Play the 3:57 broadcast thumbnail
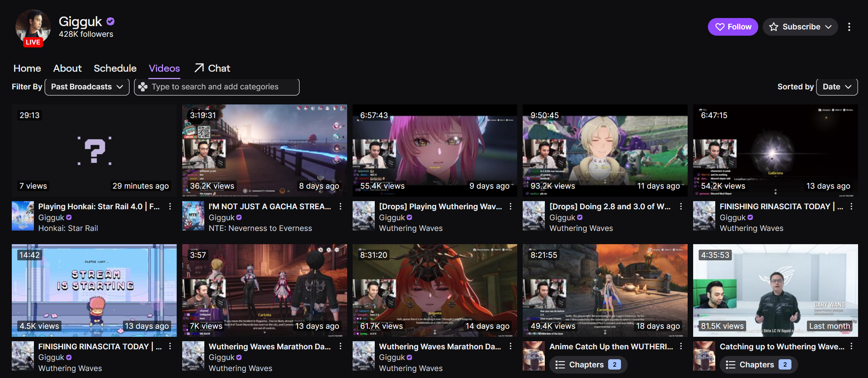 tap(265, 290)
